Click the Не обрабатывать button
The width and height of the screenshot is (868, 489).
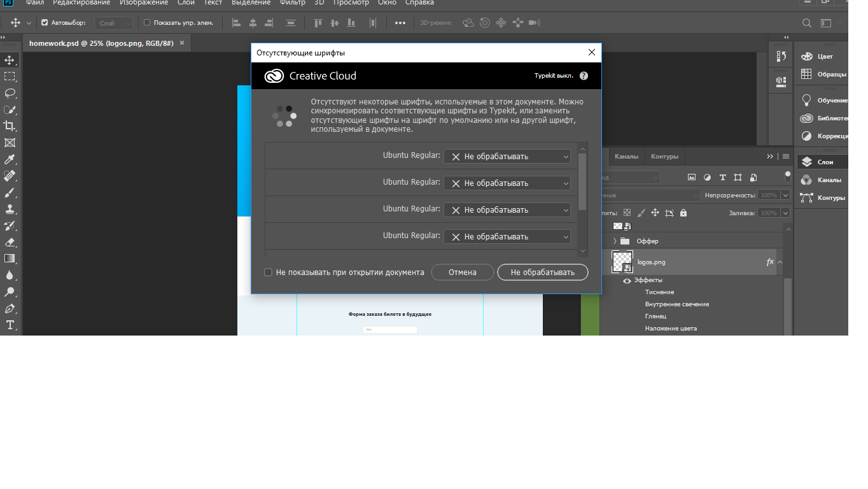(543, 273)
